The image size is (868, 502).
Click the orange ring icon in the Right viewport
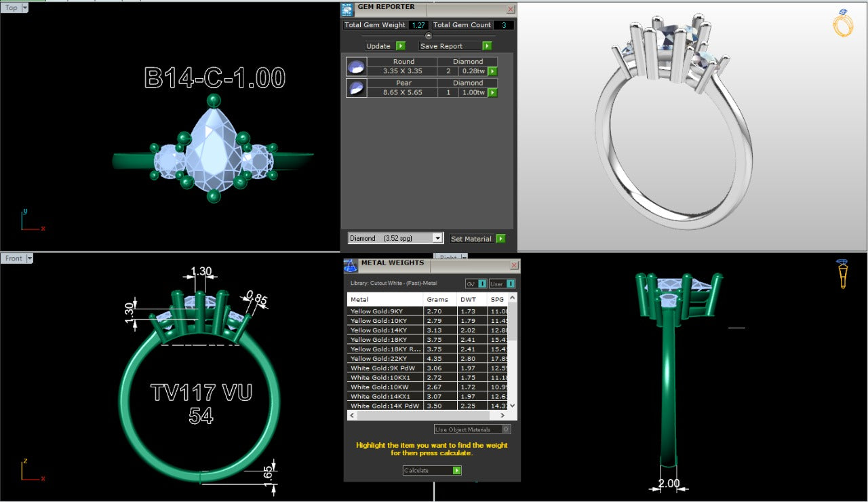(x=842, y=274)
